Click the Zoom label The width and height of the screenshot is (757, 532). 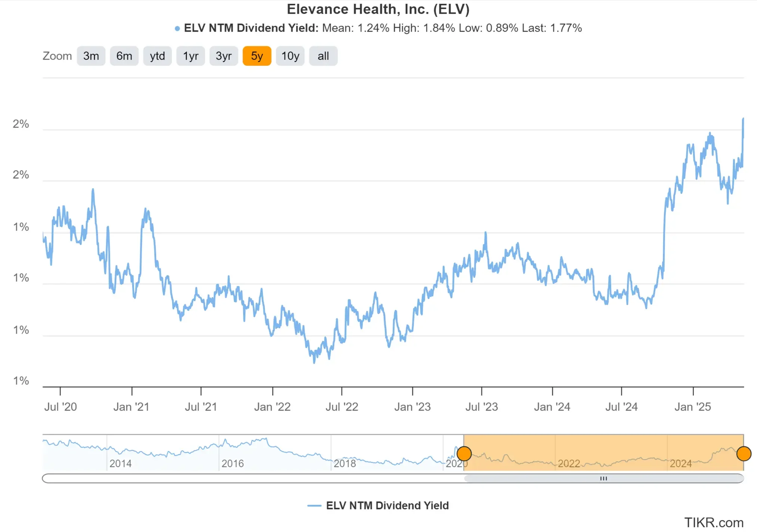coord(57,56)
